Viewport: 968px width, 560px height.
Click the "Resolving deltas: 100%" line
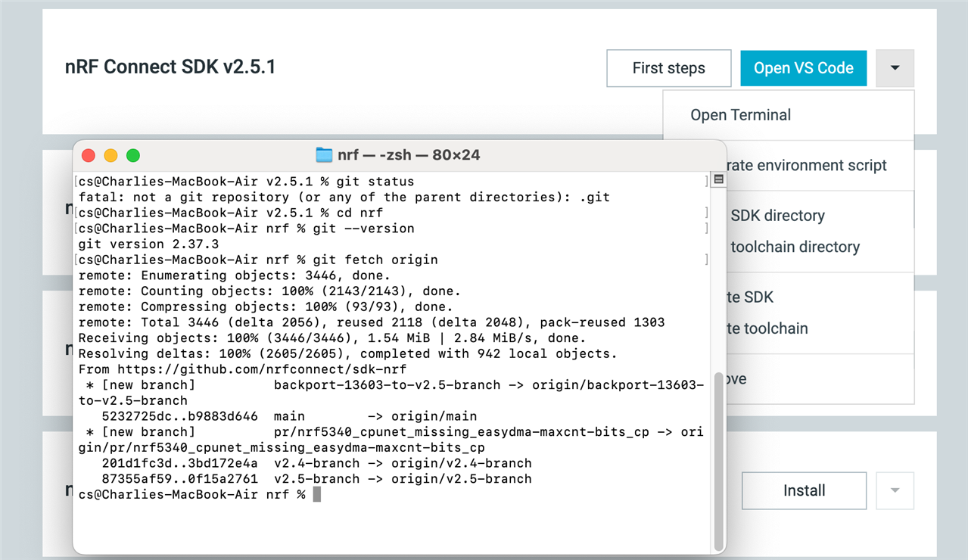(347, 353)
